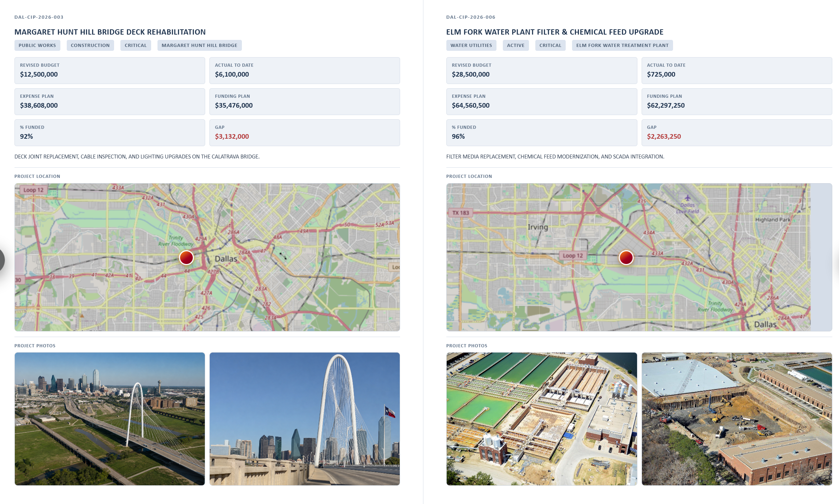
Task: Click the $64,560,500 expense plan value
Action: click(471, 106)
